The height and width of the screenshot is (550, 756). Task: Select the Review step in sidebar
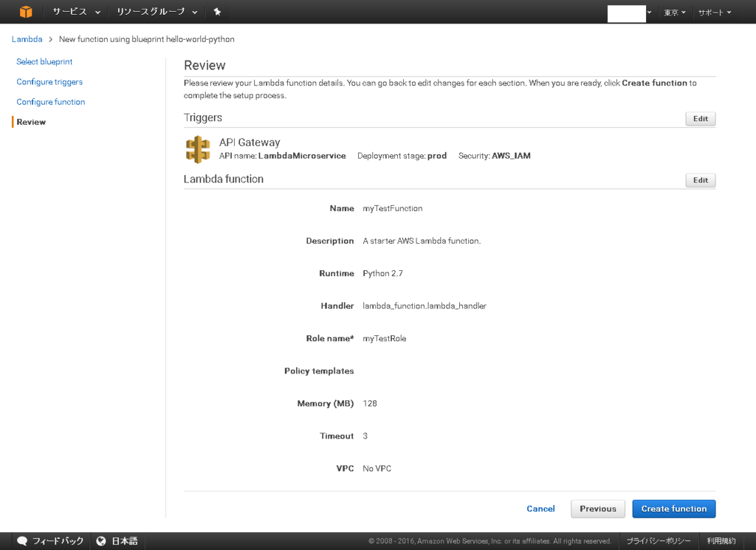[x=31, y=122]
